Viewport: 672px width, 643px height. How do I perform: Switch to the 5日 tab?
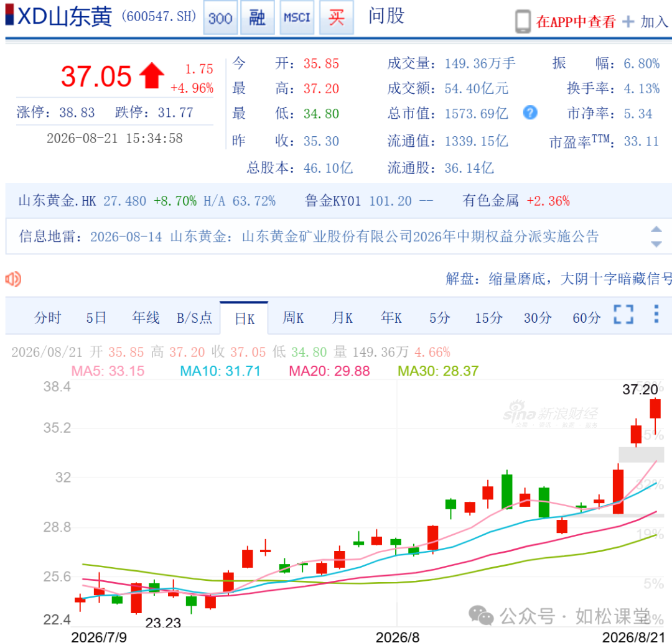(x=96, y=318)
